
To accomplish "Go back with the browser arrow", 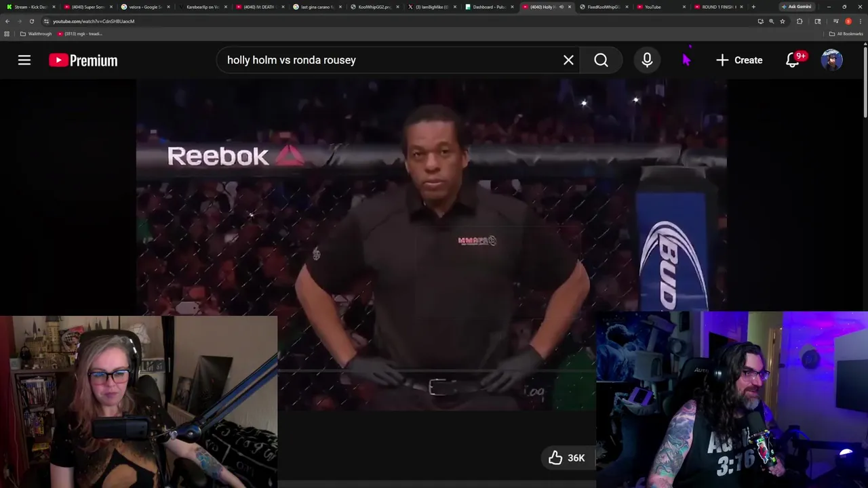I will click(x=7, y=21).
